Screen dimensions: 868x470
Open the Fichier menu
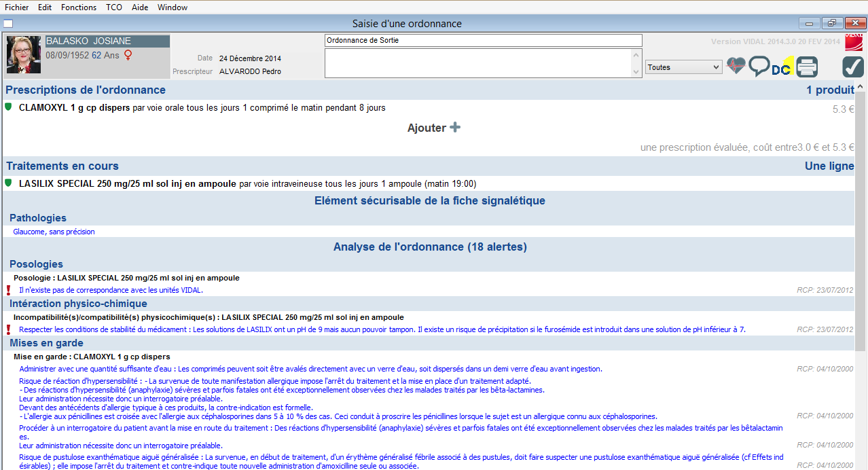pos(17,7)
